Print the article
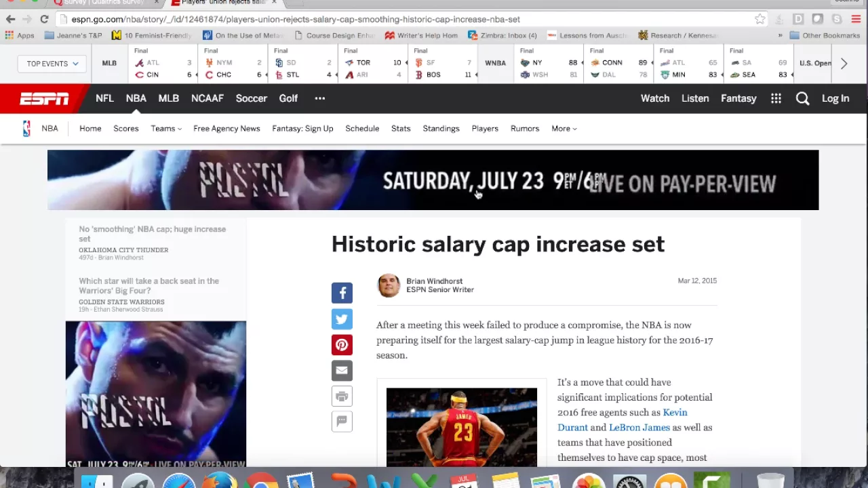Image resolution: width=868 pixels, height=488 pixels. pyautogui.click(x=342, y=396)
